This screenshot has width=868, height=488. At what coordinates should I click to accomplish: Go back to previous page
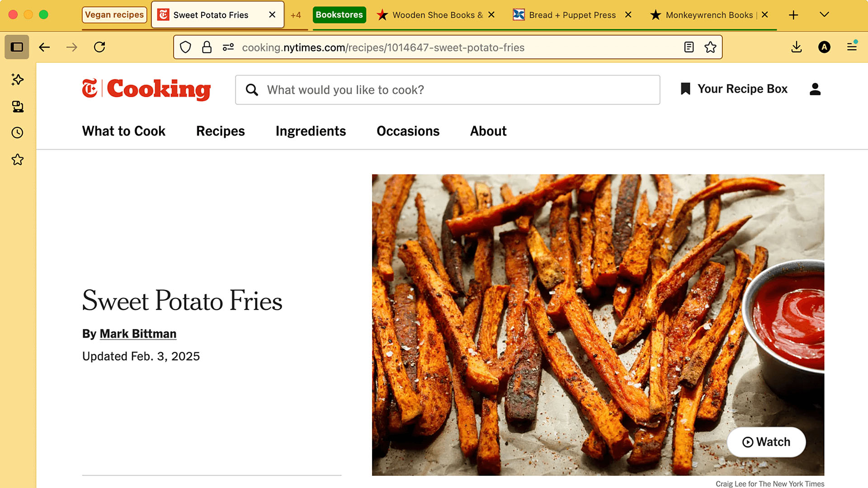44,47
